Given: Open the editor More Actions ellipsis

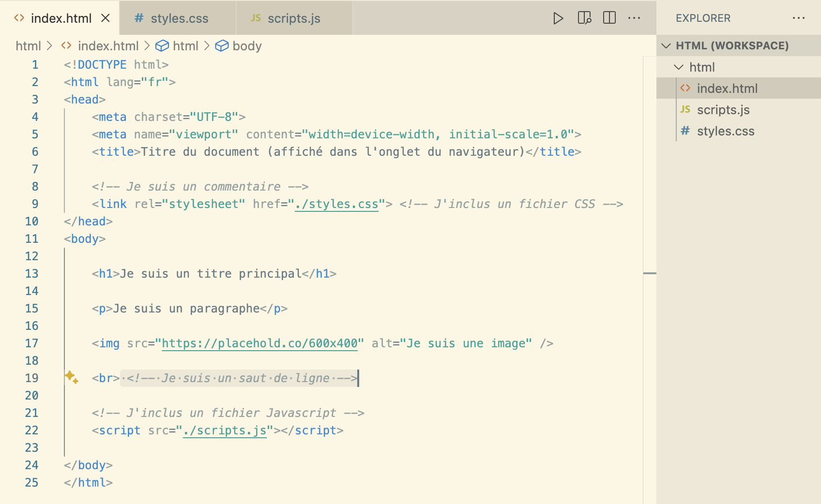Looking at the screenshot, I should 634,18.
